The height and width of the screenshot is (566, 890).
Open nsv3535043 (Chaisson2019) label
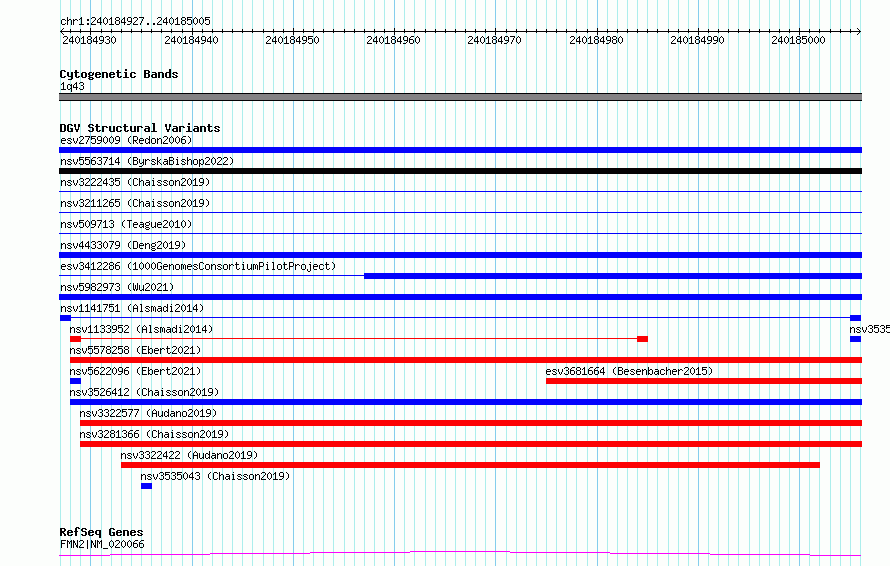[215, 476]
